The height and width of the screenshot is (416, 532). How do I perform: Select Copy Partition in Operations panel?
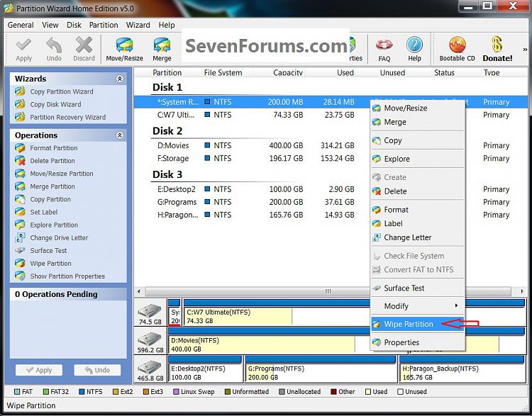pyautogui.click(x=50, y=199)
